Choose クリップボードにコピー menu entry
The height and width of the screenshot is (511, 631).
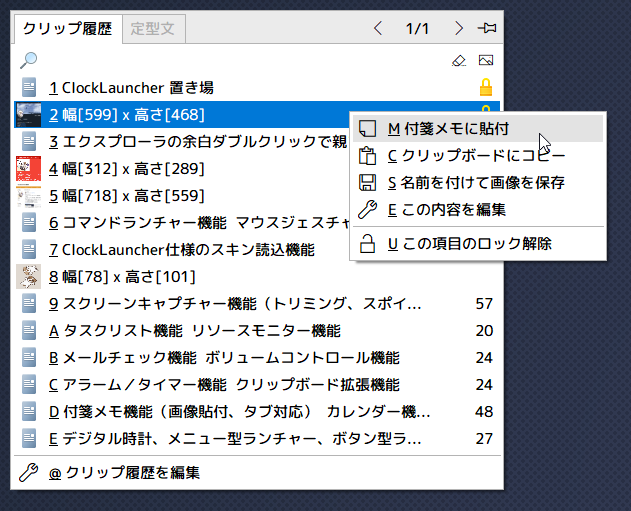478,156
